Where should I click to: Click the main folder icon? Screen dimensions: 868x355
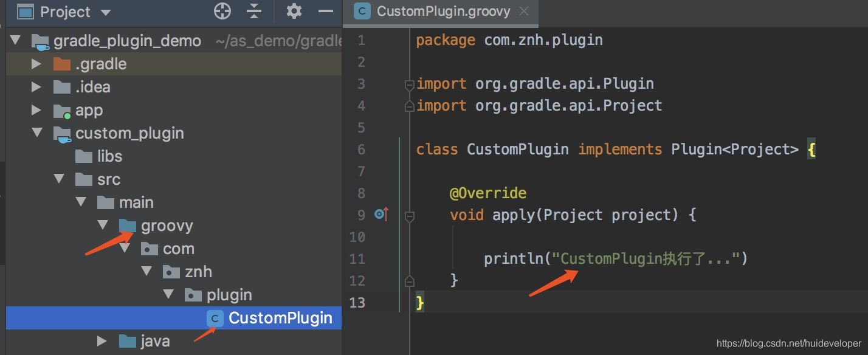click(x=106, y=202)
